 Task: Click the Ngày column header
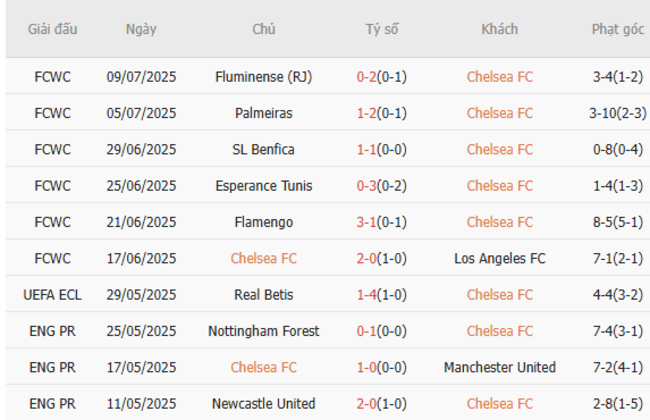click(141, 29)
